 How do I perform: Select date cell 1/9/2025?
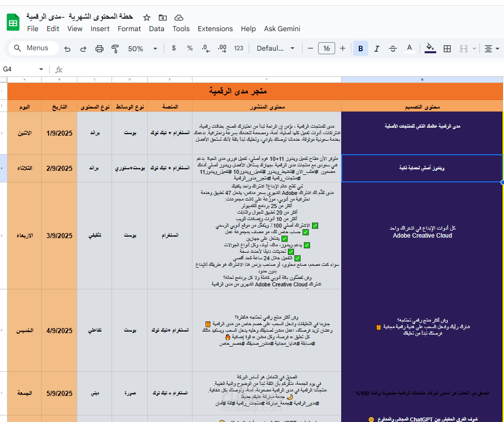point(59,133)
